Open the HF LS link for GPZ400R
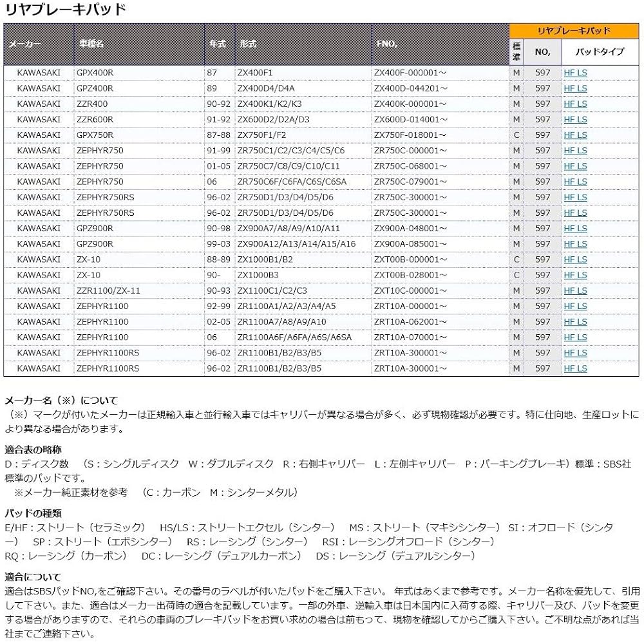This screenshot has width=644, height=644. pyautogui.click(x=575, y=89)
